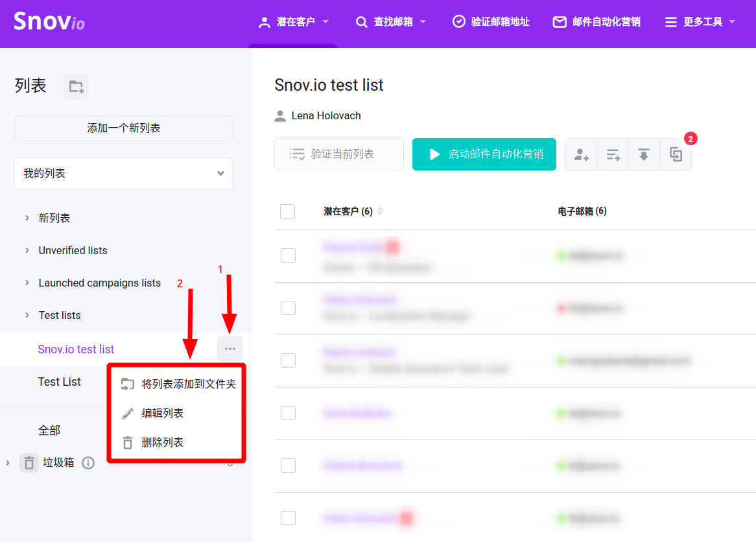Click the add-to-list lines-plus icon
Viewport: 756px width, 542px height.
click(613, 154)
